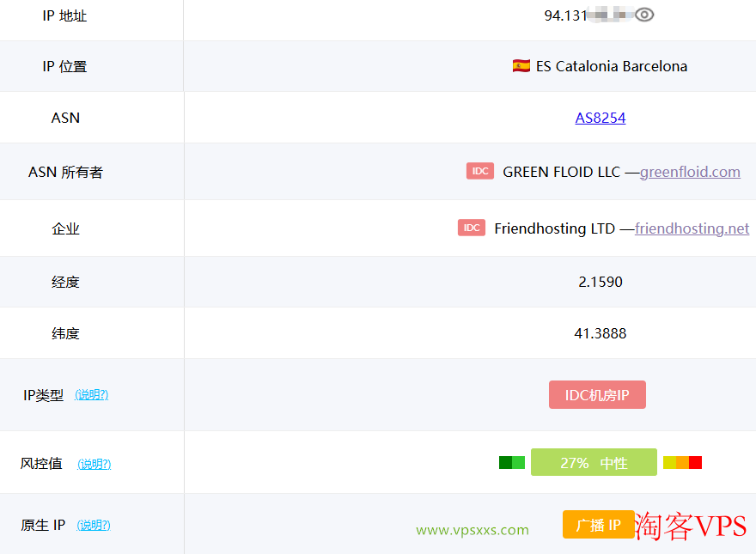Reveal the hidden IP address with eye icon
756x554 pixels.
pyautogui.click(x=644, y=15)
